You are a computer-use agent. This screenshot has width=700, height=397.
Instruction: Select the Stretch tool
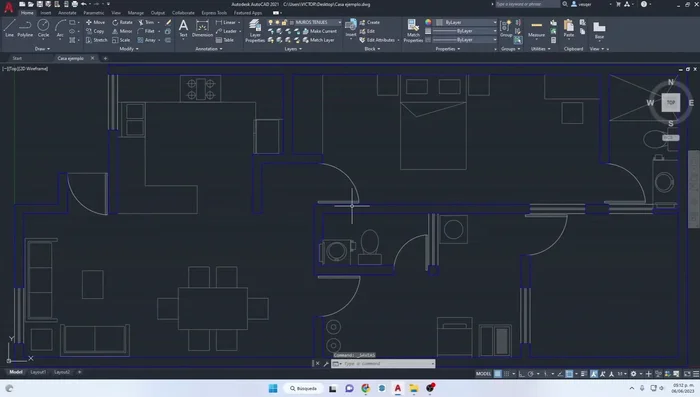click(x=96, y=40)
